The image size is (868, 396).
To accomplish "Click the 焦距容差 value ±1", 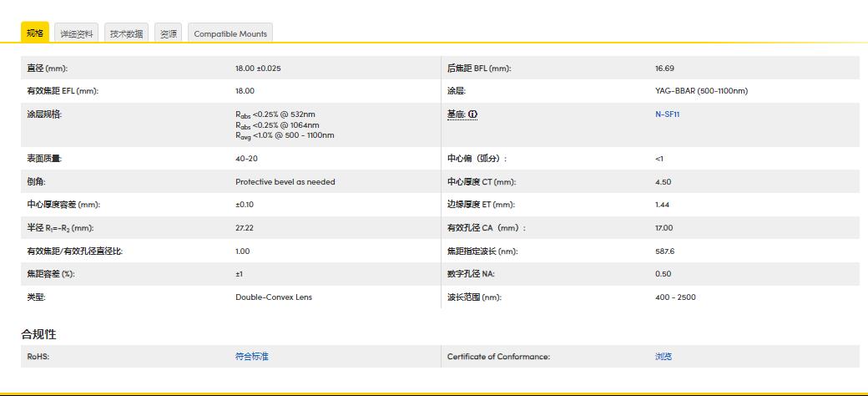I will click(x=240, y=274).
